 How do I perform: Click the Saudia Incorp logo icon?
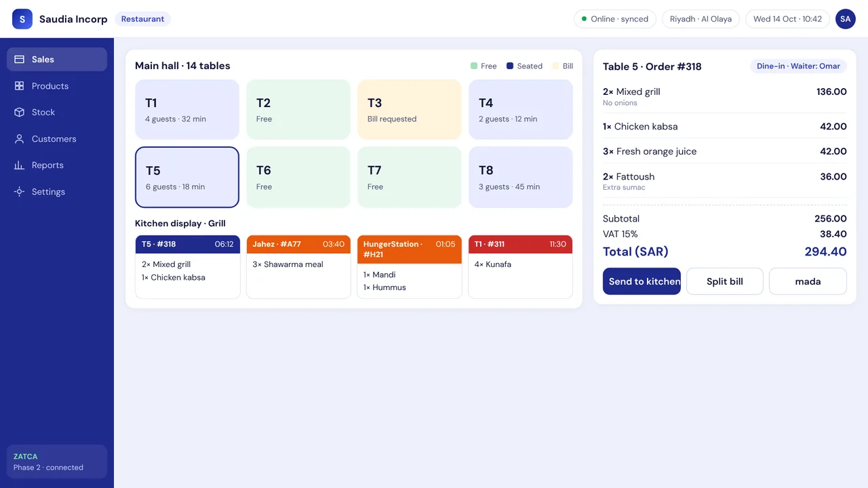point(22,19)
